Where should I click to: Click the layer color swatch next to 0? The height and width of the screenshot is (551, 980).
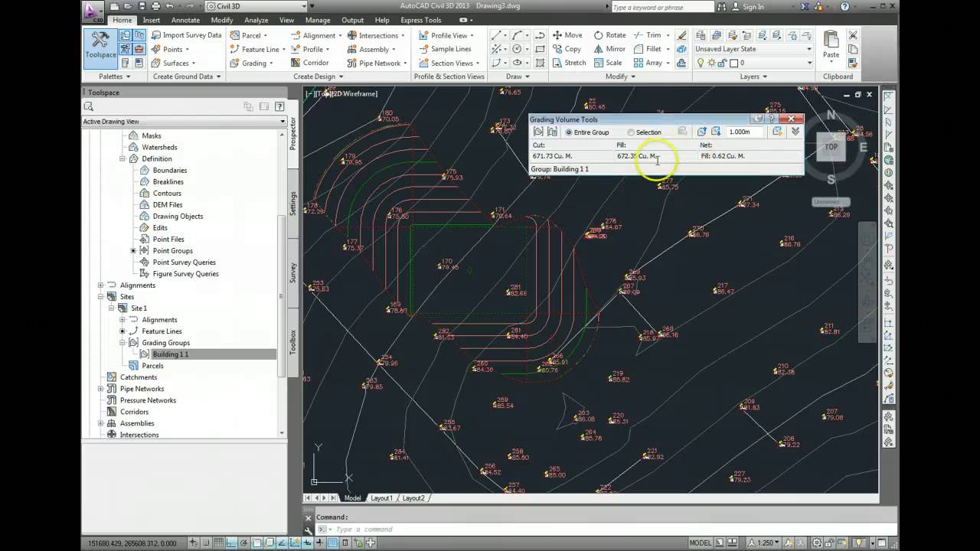click(733, 63)
